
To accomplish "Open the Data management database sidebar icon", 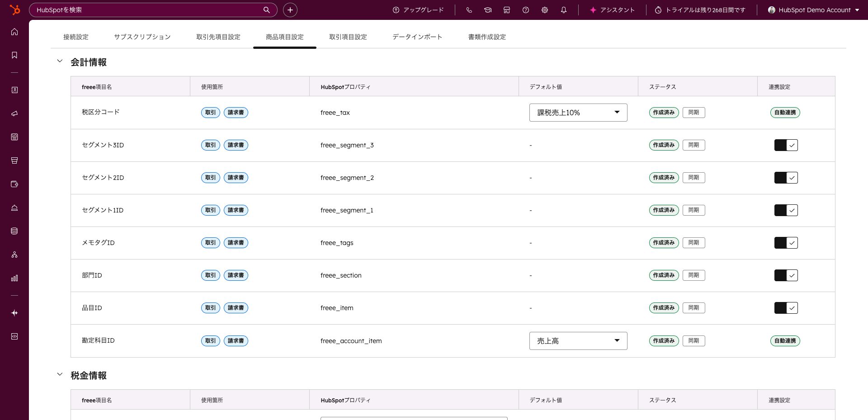I will click(14, 231).
